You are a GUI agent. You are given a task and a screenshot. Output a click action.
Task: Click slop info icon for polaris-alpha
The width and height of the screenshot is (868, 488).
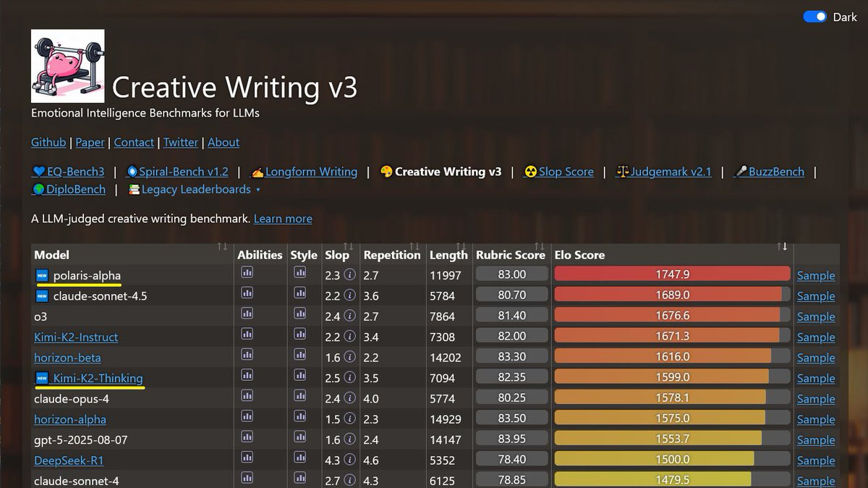coord(349,275)
